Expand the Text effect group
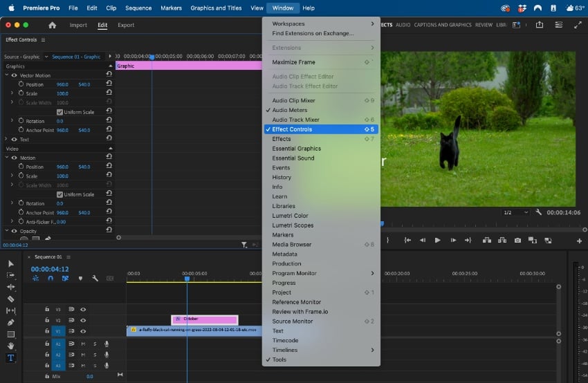588x383 pixels. (7, 140)
